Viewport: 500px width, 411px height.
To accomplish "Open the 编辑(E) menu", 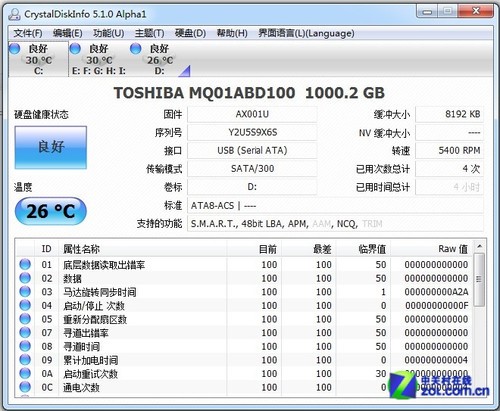I will [67, 33].
